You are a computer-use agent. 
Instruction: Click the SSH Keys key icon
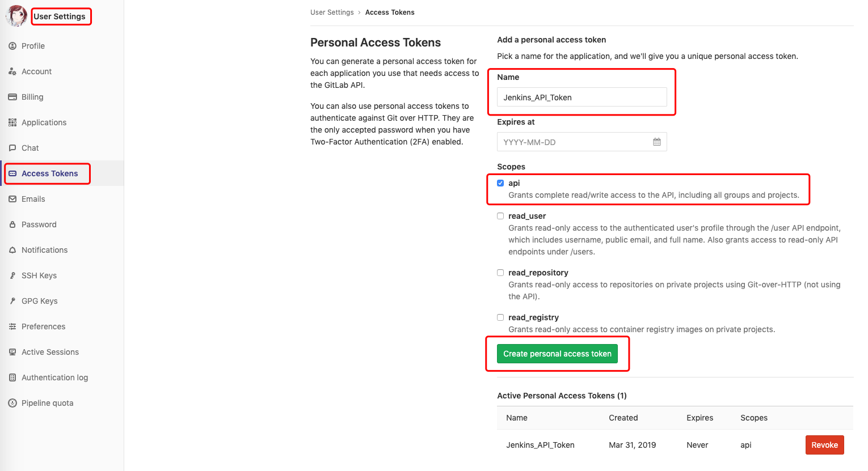[x=12, y=275]
